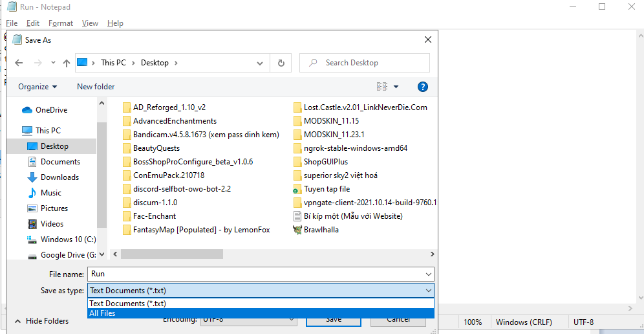Screen dimensions: 644x334
Task: Select Windows 10 (C:) drive
Action: pos(61,239)
